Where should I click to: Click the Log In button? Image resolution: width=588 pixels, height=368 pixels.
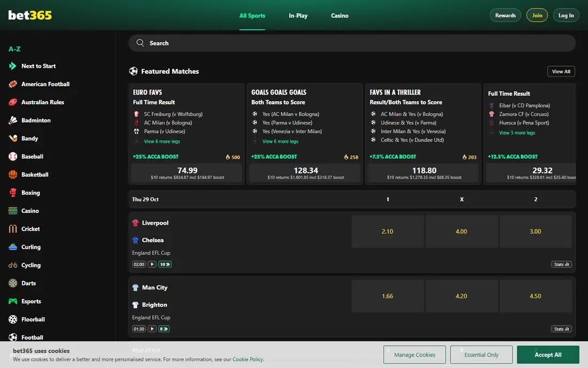pyautogui.click(x=566, y=16)
